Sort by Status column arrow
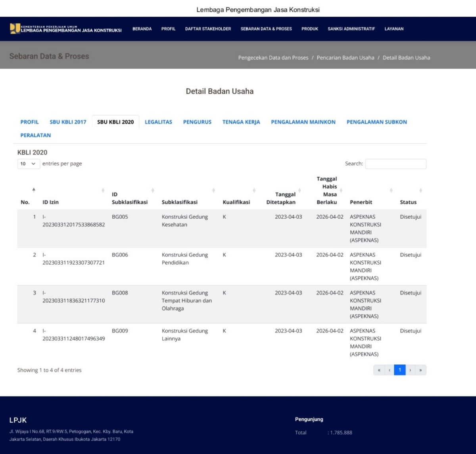Image resolution: width=476 pixels, height=454 pixels. tap(420, 190)
